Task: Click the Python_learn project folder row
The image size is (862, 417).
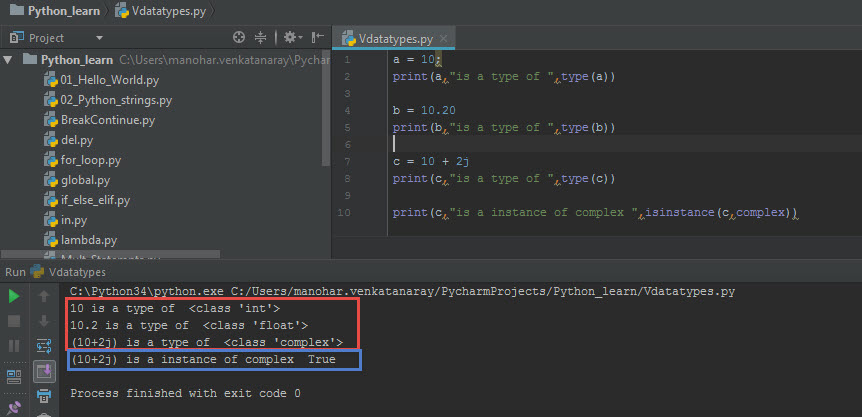Action: click(x=165, y=60)
